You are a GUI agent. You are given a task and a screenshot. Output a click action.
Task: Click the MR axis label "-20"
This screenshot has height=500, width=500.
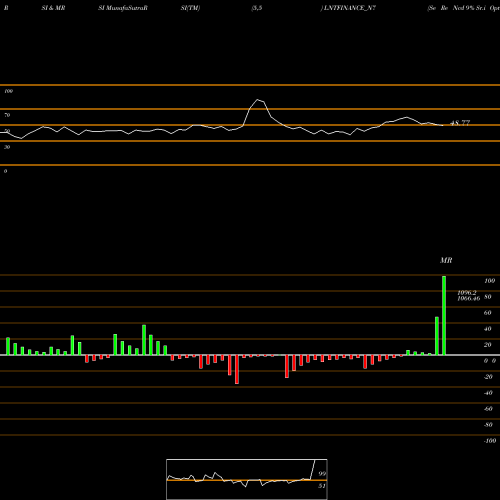[488, 377]
